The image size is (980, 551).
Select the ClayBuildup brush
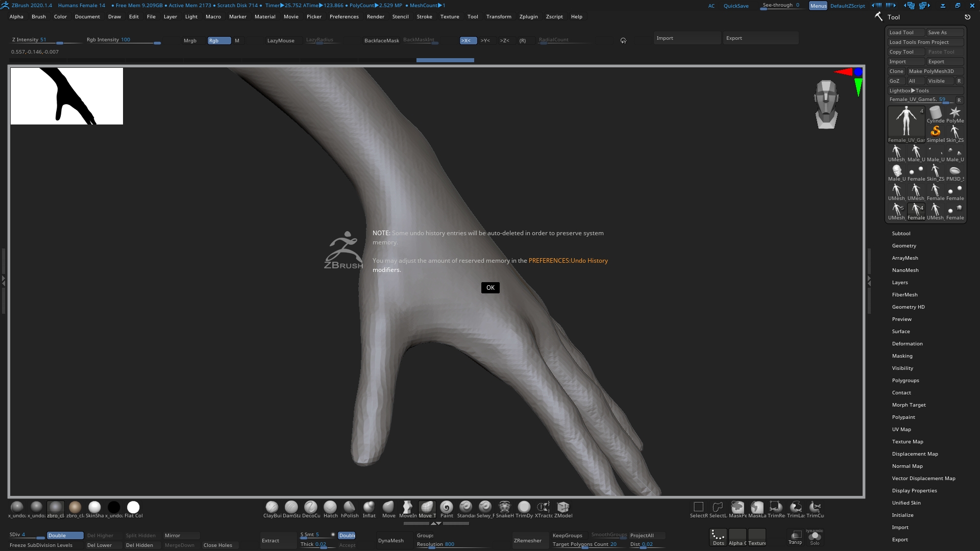272,507
